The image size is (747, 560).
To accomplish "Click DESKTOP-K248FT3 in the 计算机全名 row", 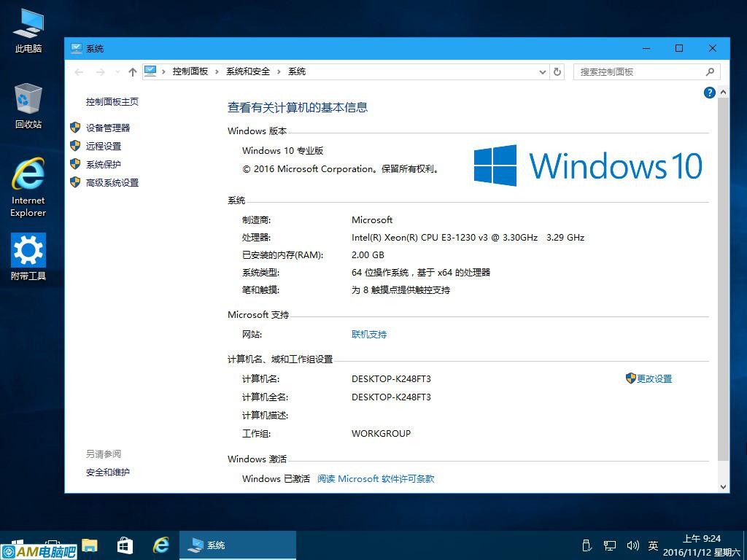I will point(391,397).
